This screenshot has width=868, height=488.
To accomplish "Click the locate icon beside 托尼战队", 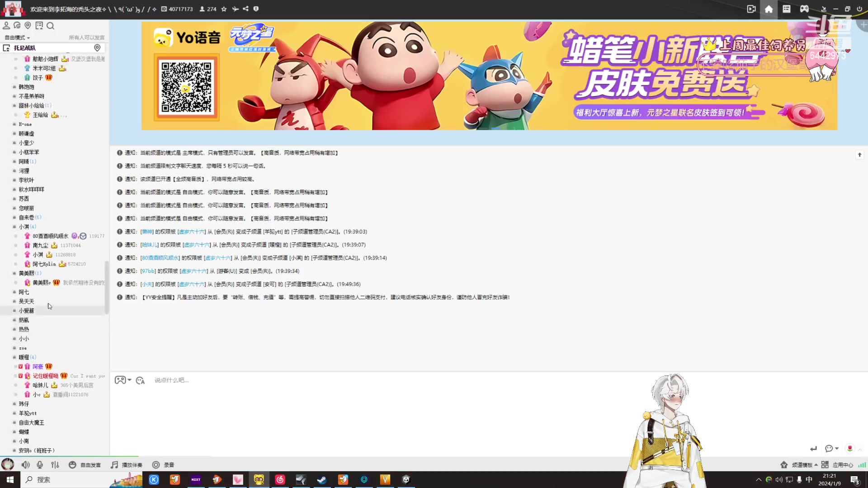I will pyautogui.click(x=97, y=48).
